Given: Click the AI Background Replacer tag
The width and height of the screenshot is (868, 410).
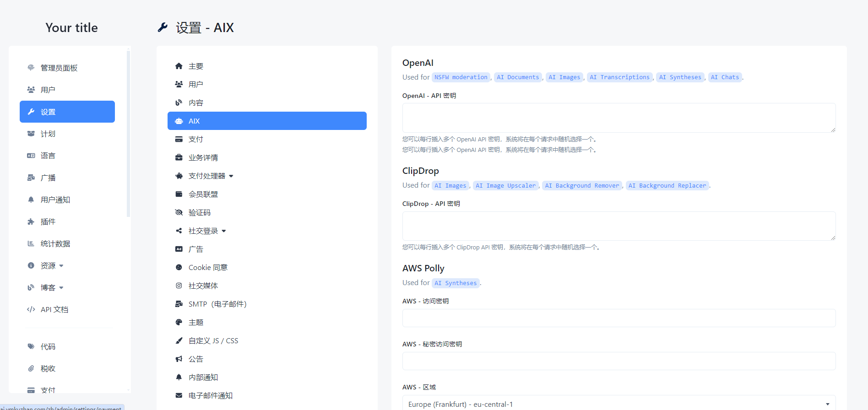Looking at the screenshot, I should click(667, 186).
